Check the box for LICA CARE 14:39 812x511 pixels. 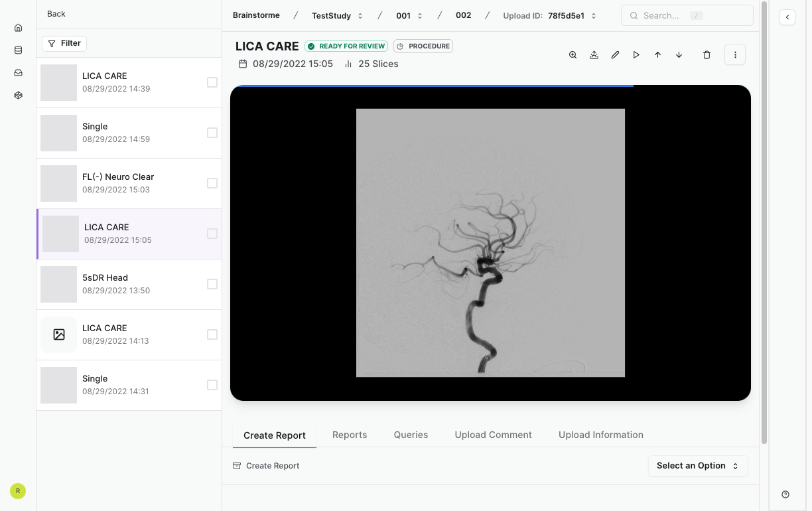[x=212, y=82]
